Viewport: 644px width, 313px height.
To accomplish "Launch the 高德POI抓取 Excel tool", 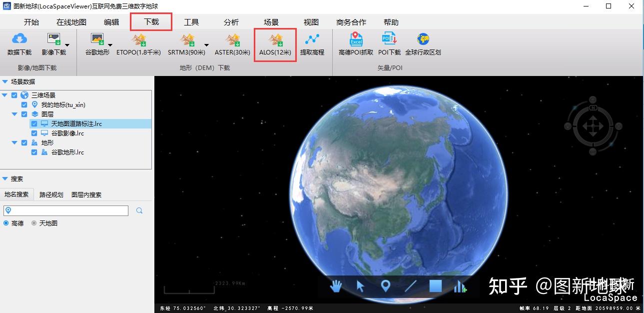I will (356, 39).
